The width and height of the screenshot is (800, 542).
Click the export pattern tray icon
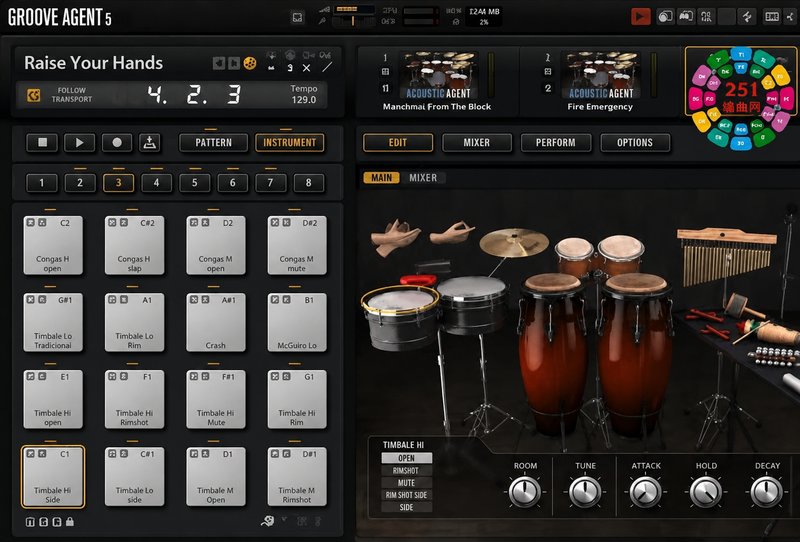pyautogui.click(x=149, y=143)
